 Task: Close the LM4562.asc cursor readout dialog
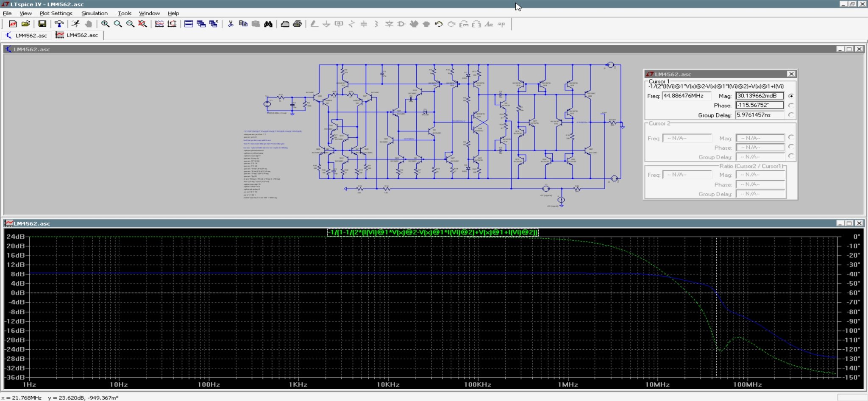791,74
